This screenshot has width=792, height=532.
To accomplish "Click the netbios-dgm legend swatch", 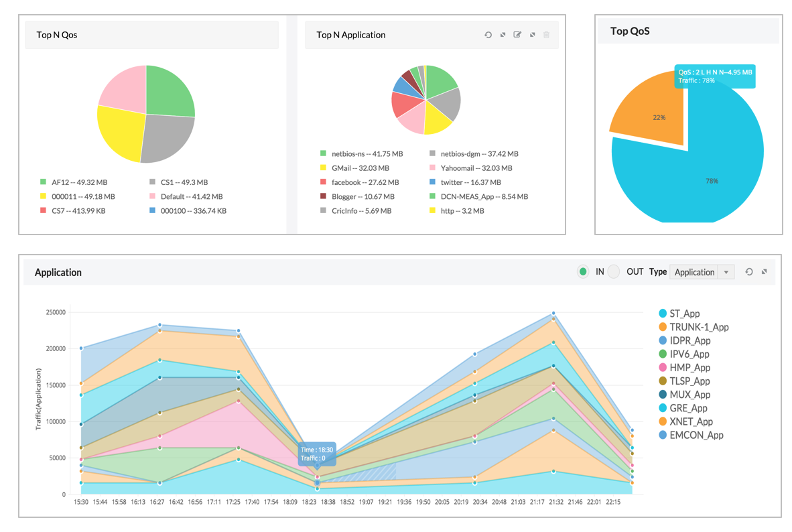I will pyautogui.click(x=432, y=153).
